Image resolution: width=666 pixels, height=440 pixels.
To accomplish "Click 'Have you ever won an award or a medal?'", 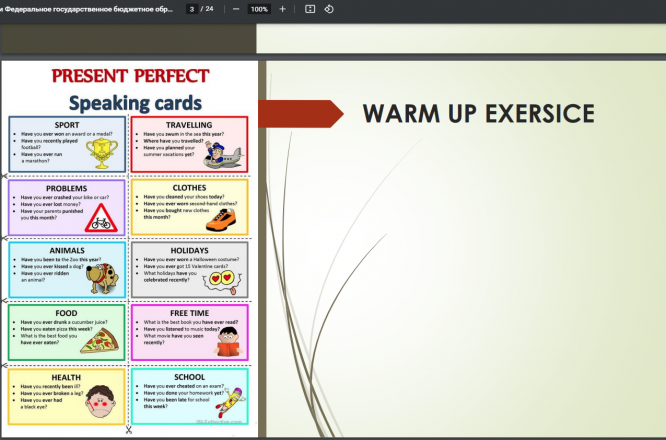I will (x=67, y=134).
